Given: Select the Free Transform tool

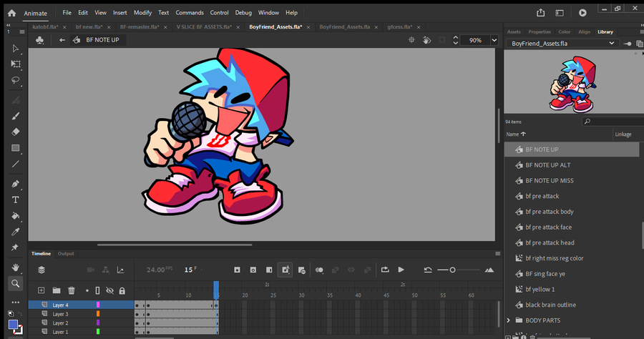Looking at the screenshot, I should [15, 64].
